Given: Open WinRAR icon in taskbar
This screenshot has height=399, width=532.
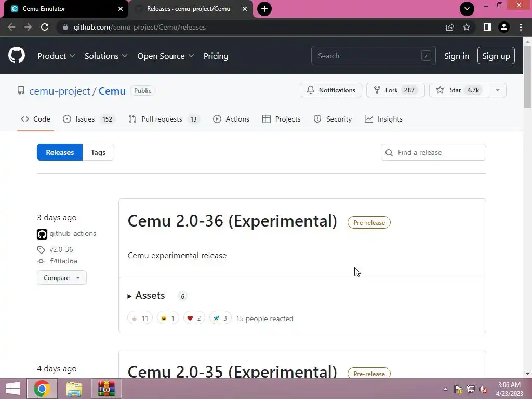Looking at the screenshot, I should [x=106, y=389].
